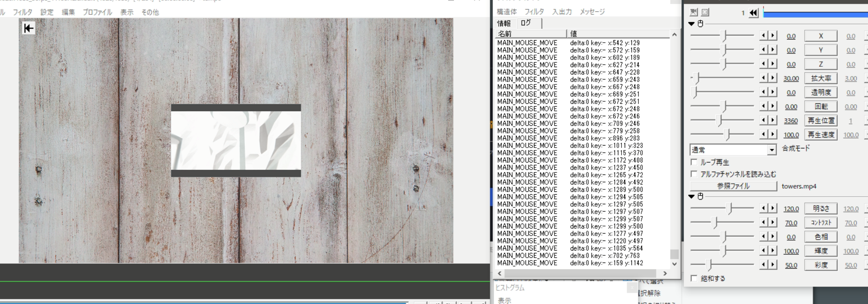Screen dimensions: 868x304
Task: Open the 参照ファイル file browser button
Action: [733, 186]
